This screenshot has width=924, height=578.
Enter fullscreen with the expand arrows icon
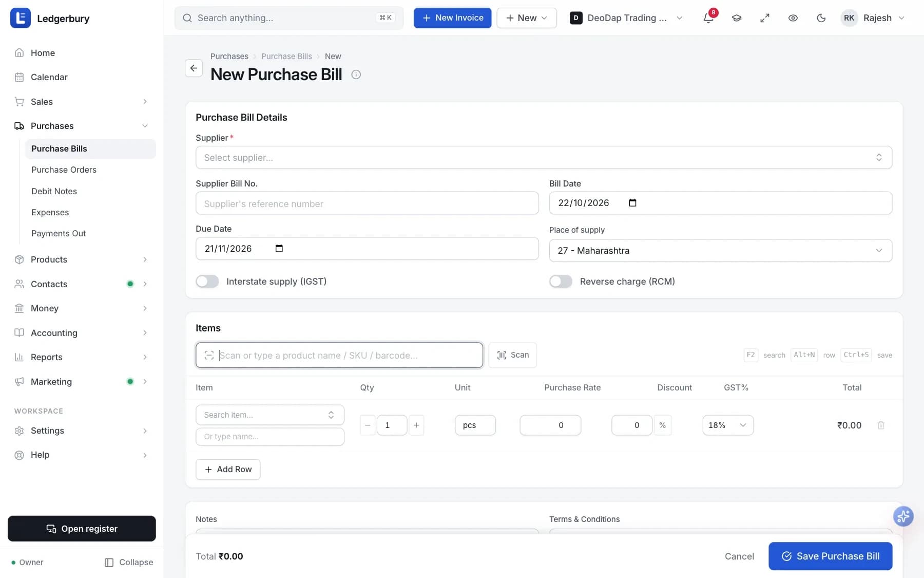point(765,18)
